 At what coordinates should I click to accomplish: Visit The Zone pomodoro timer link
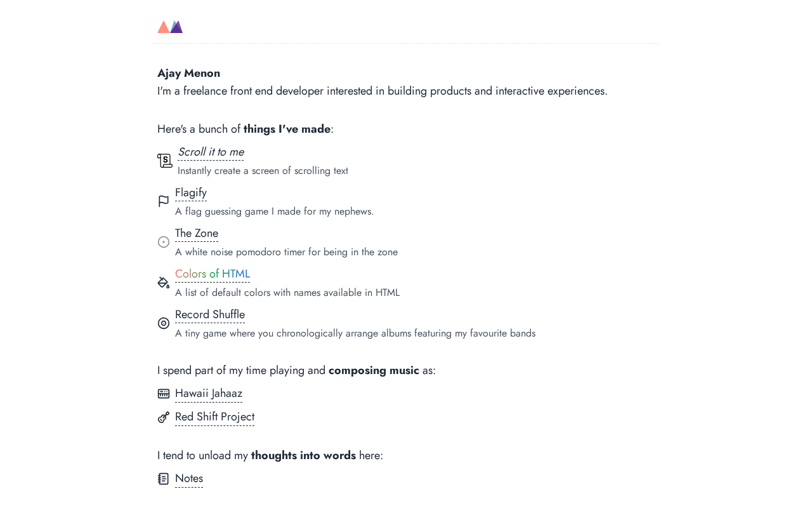tap(197, 234)
